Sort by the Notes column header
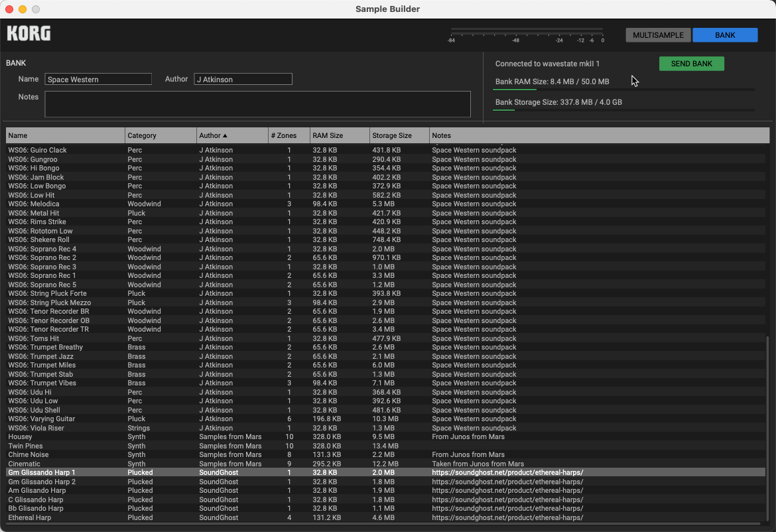 600,135
